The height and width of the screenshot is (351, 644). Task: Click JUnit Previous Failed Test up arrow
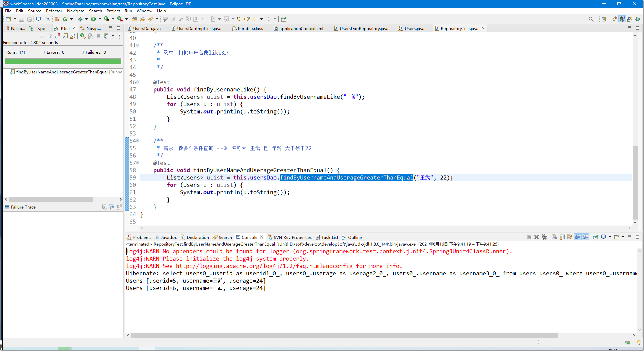point(50,36)
